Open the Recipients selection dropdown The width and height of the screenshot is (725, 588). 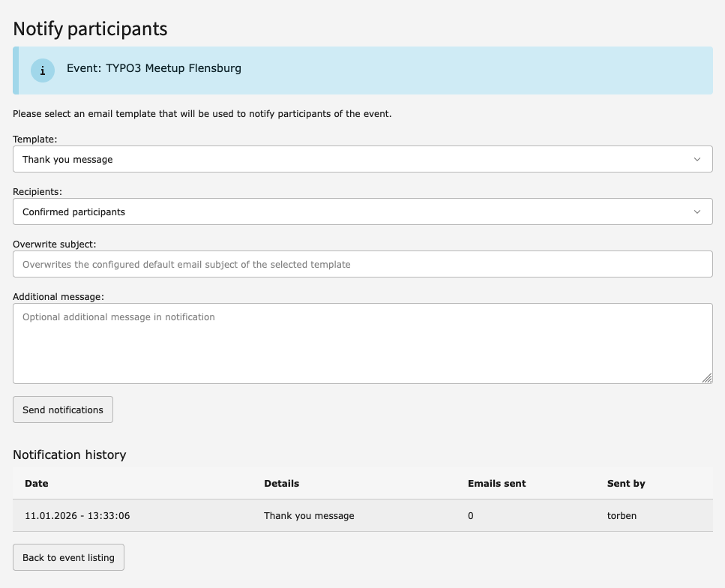point(363,211)
